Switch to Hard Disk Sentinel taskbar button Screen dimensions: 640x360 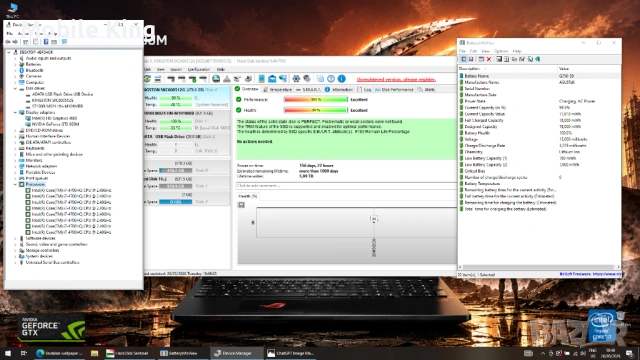point(128,353)
